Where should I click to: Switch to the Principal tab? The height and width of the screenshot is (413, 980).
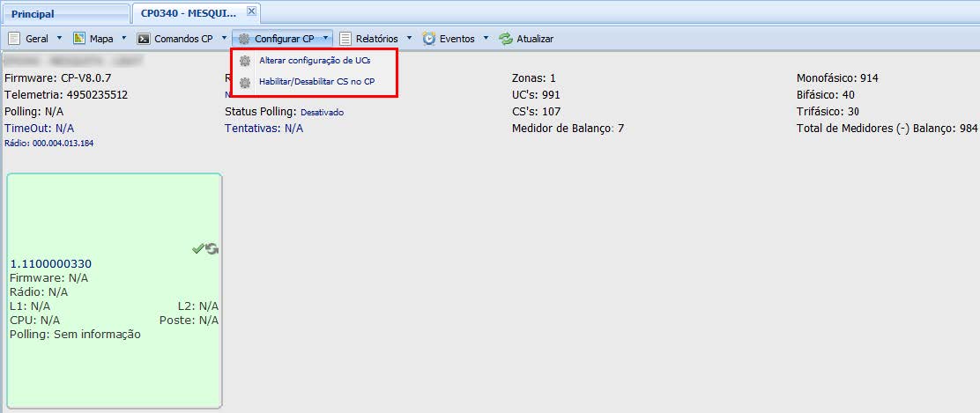[33, 14]
